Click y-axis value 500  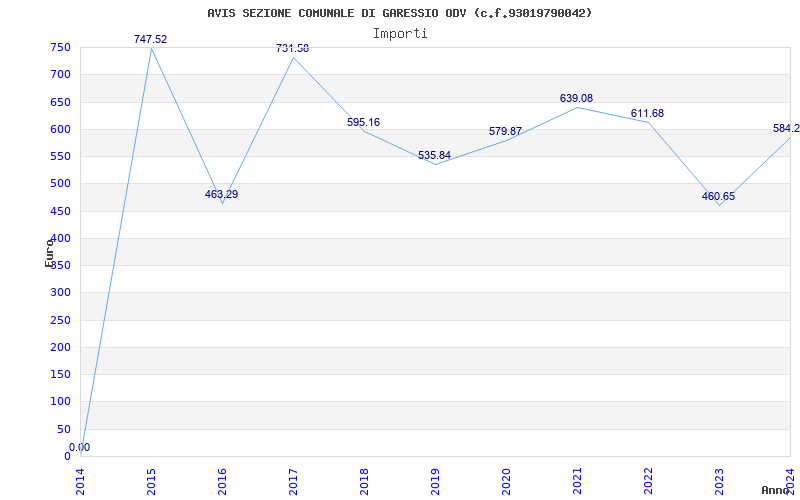click(60, 184)
